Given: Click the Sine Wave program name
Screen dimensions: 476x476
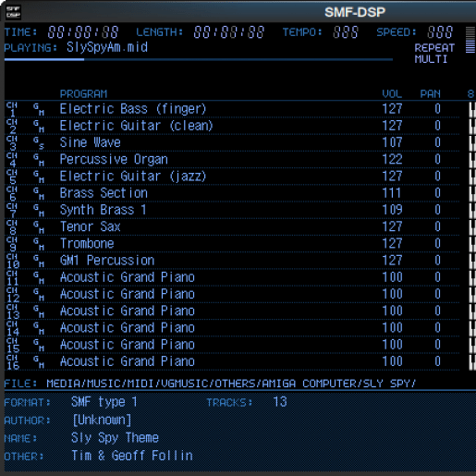Looking at the screenshot, I should click(x=90, y=142).
